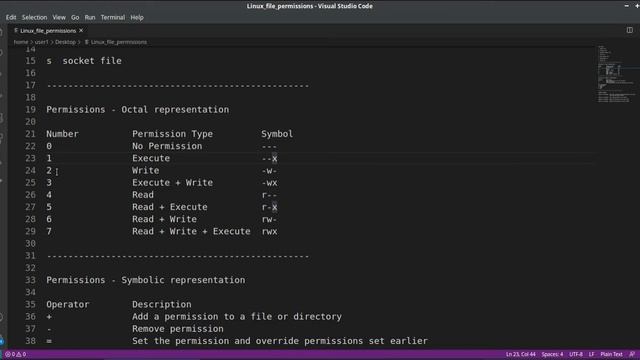Click the 'Permission Type' column header text
The width and height of the screenshot is (640, 360).
tap(172, 134)
